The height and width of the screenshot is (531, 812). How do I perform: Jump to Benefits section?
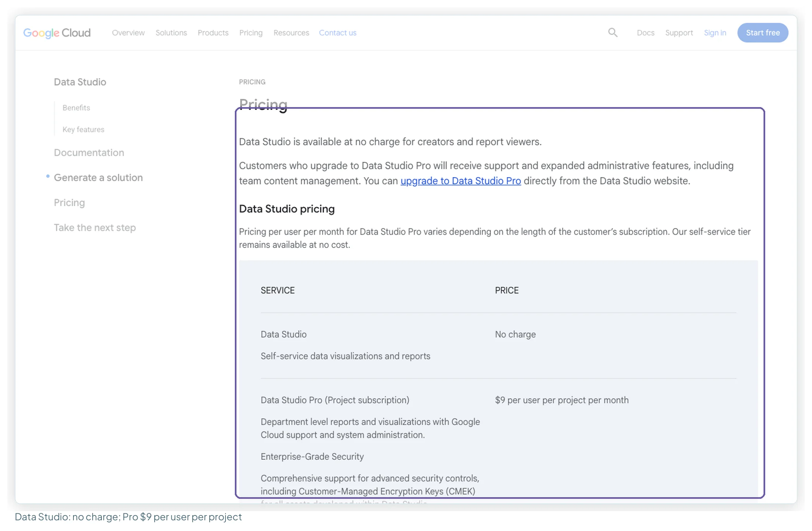point(76,107)
